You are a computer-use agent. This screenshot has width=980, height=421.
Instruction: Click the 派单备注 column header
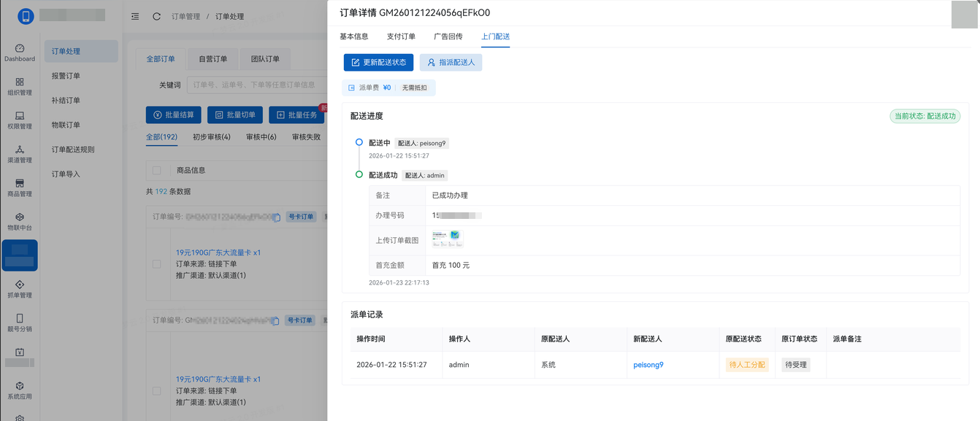coord(847,339)
